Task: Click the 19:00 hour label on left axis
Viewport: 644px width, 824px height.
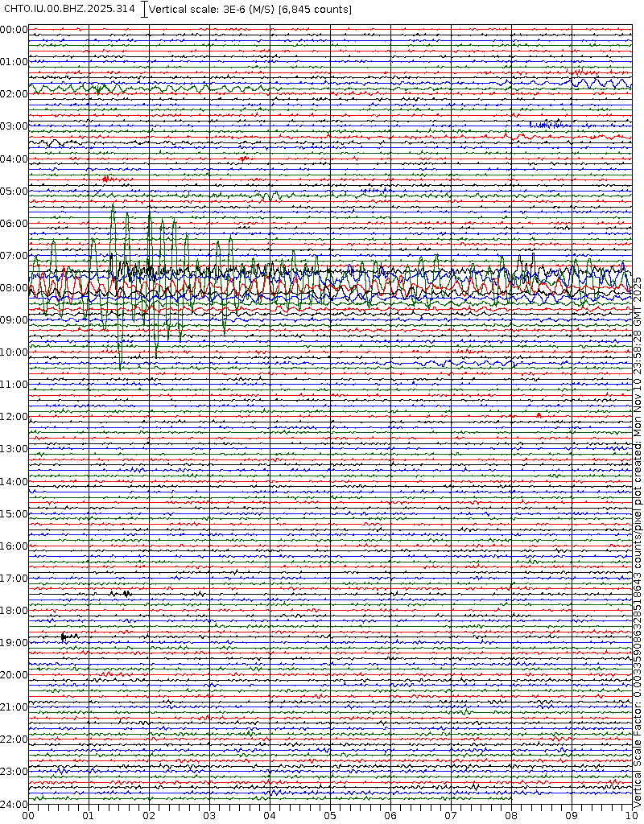Action: [x=14, y=643]
